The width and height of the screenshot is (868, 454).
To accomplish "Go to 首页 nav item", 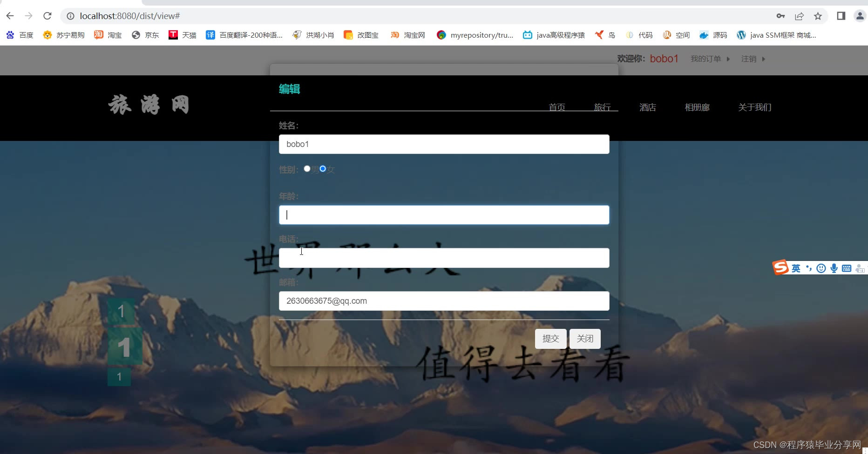I will (x=557, y=107).
